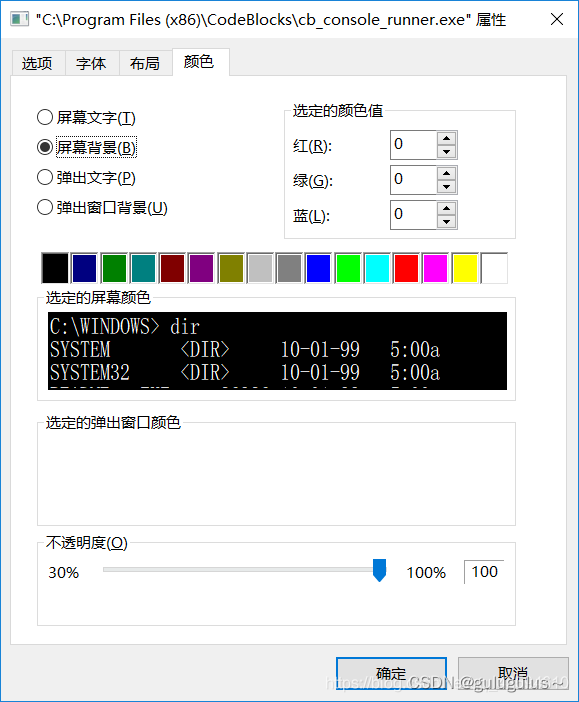The image size is (579, 702).
Task: Switch to the 布局 tab
Action: click(x=146, y=63)
